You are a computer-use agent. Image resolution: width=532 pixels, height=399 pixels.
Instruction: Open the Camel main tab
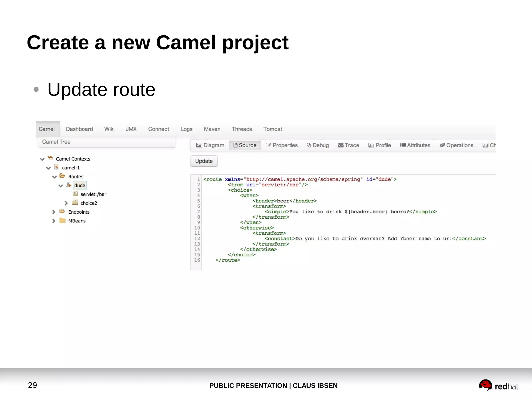click(47, 129)
